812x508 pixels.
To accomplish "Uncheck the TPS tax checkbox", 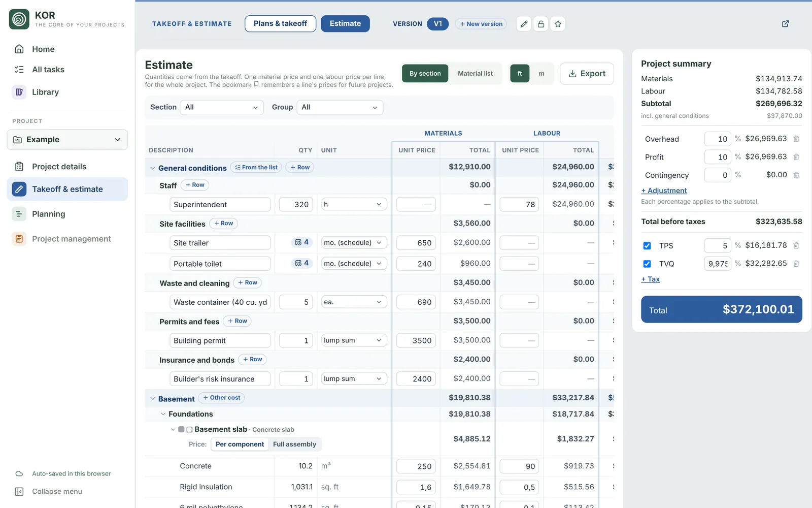I will (647, 246).
